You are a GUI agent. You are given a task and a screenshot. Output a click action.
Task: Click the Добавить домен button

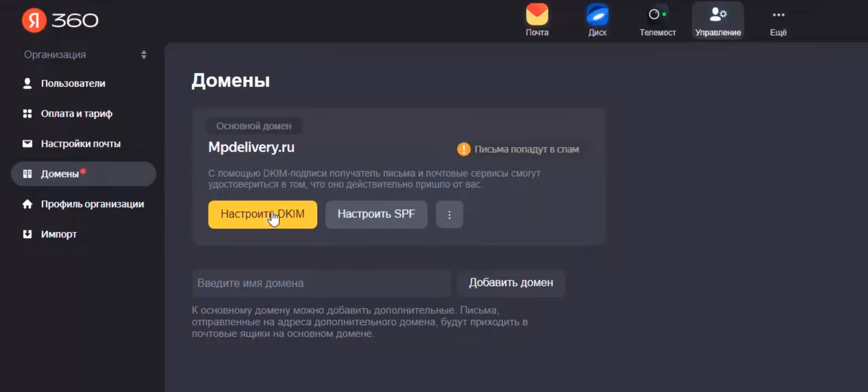click(x=511, y=283)
